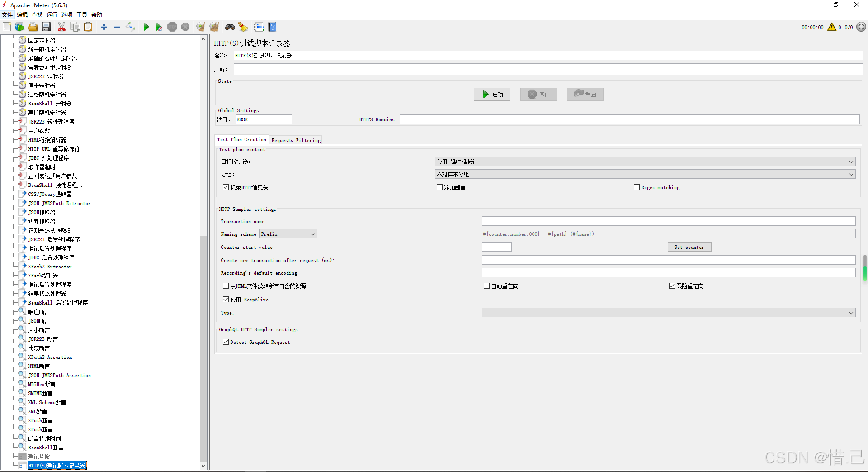Click the 端口 port input field
Image resolution: width=868 pixels, height=472 pixels.
(264, 119)
